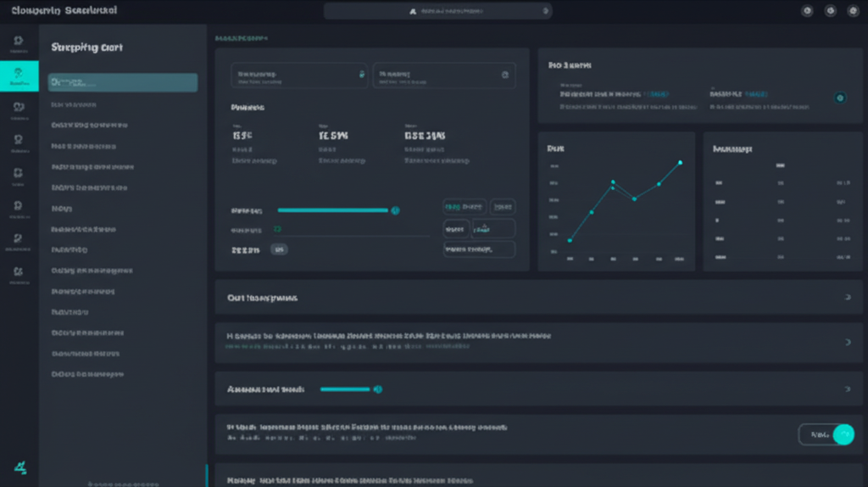
Task: Toggle the small pill badge below the checkbox
Action: [x=279, y=249]
